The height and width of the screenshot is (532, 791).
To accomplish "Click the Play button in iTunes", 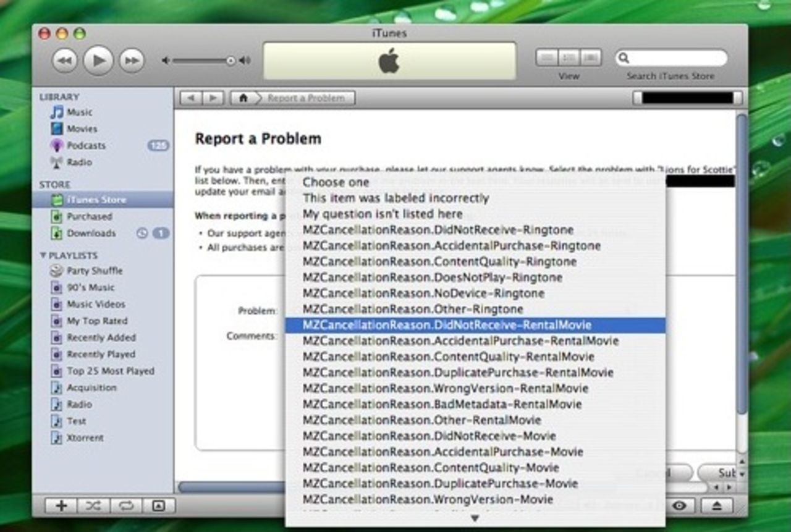I will pyautogui.click(x=98, y=61).
